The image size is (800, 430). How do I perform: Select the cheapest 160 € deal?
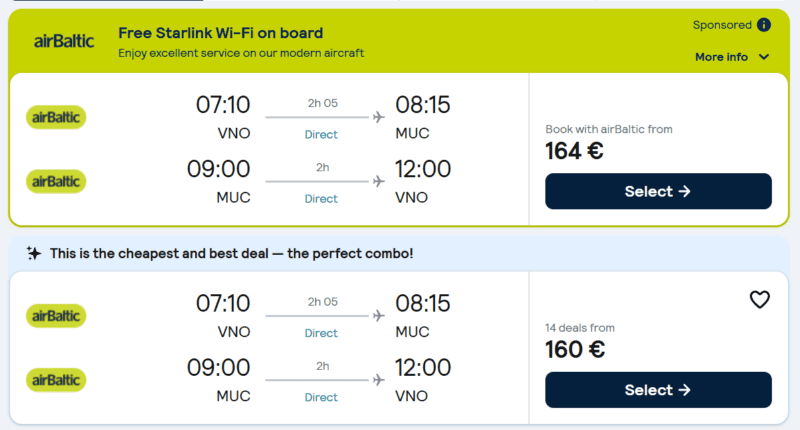(x=658, y=390)
